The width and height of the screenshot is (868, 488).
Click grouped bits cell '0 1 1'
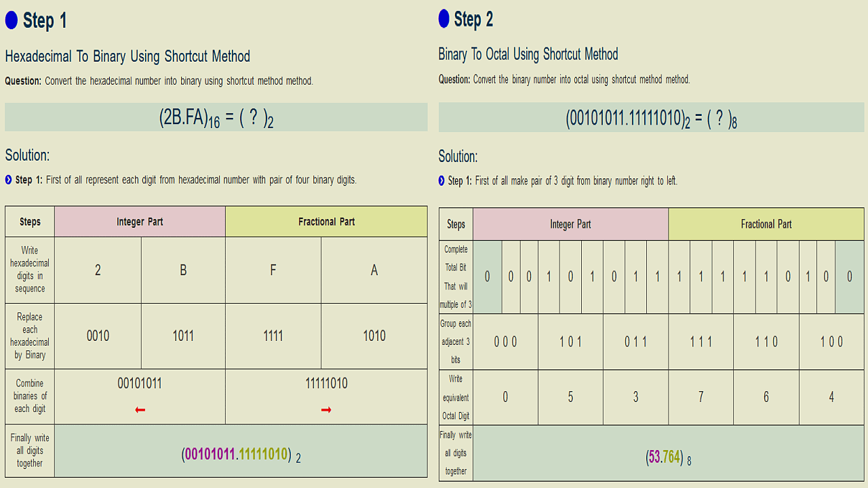pos(635,342)
